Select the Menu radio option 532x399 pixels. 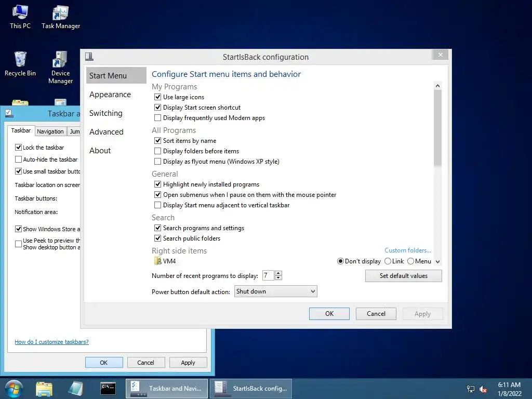410,261
